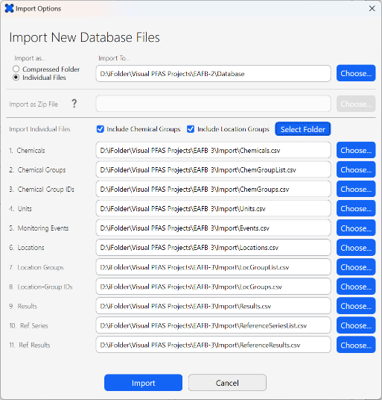Click the question mark help icon
Image resolution: width=382 pixels, height=400 pixels.
(74, 104)
